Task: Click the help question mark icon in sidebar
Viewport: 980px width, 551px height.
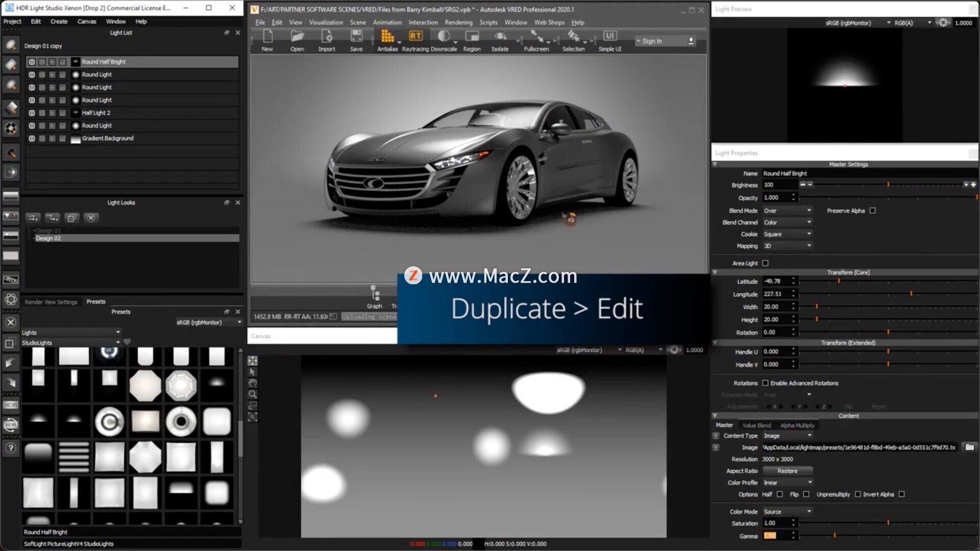Action: (11, 448)
